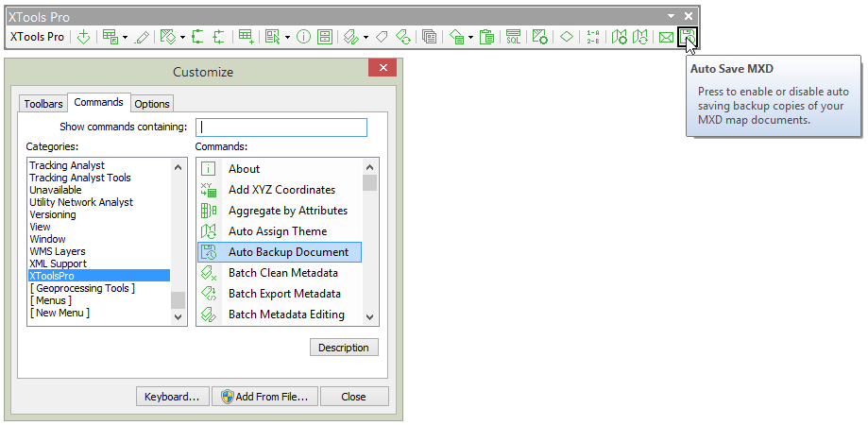The width and height of the screenshot is (868, 425).
Task: Click the stacked panels layout icon
Action: click(x=325, y=37)
